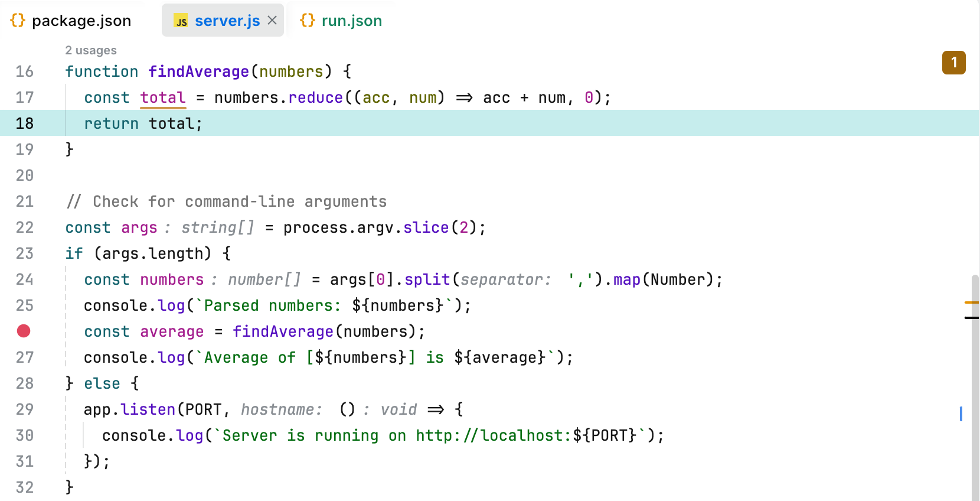Click the "else" keyword on line 28
Viewport: 980px width, 501px height.
[102, 383]
